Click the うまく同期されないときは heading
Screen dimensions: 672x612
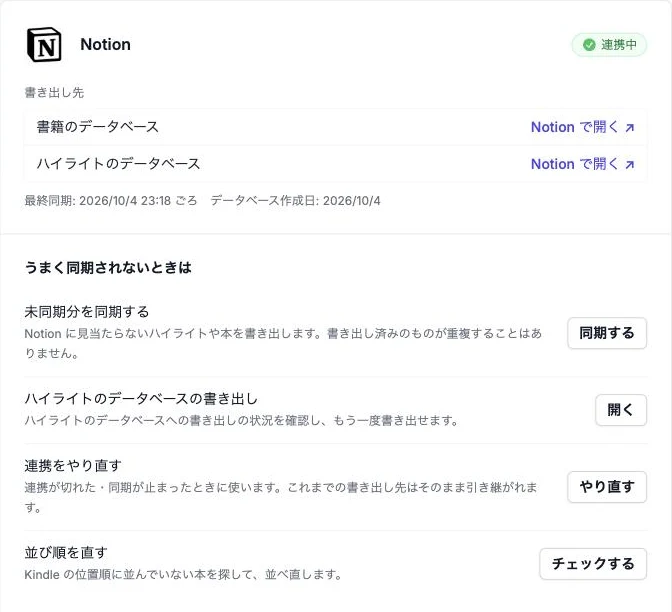point(108,267)
